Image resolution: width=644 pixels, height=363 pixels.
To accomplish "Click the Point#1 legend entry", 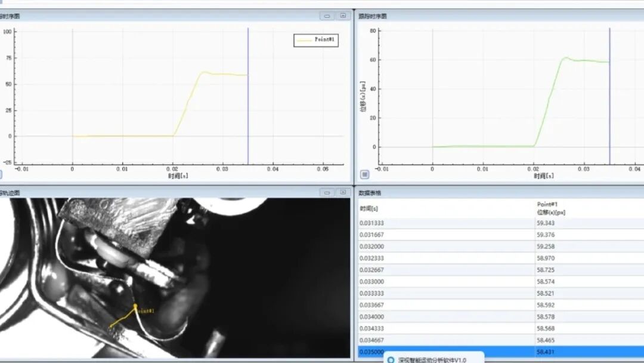I will tap(316, 40).
